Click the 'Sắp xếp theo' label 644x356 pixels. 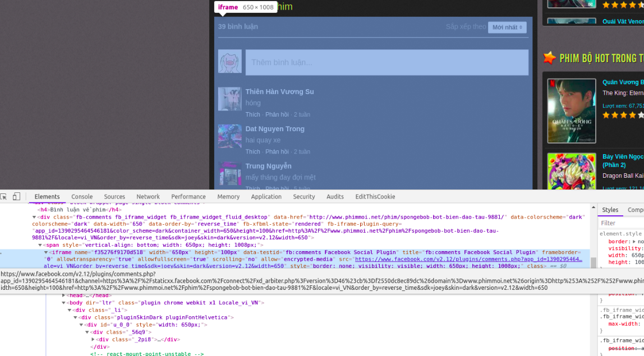click(x=466, y=27)
